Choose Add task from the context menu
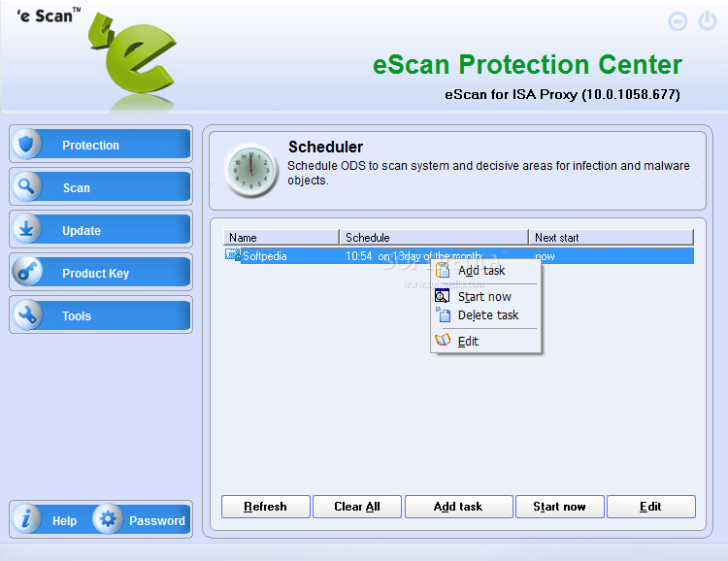728x561 pixels. [486, 270]
